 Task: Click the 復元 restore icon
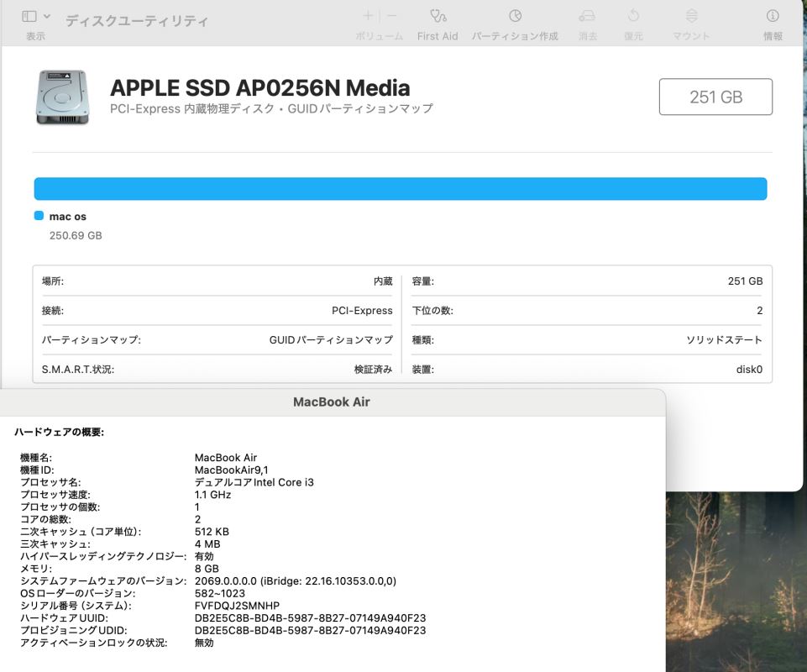633,17
